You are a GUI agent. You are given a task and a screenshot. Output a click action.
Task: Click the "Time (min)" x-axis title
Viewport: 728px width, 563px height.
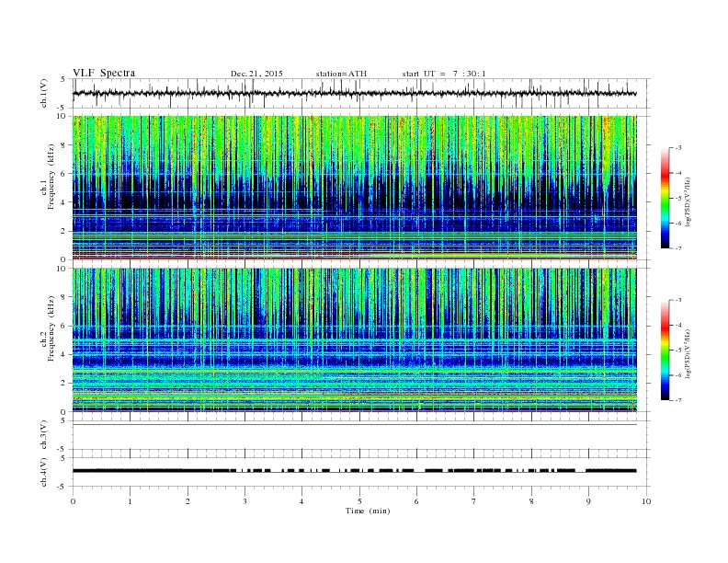368,511
